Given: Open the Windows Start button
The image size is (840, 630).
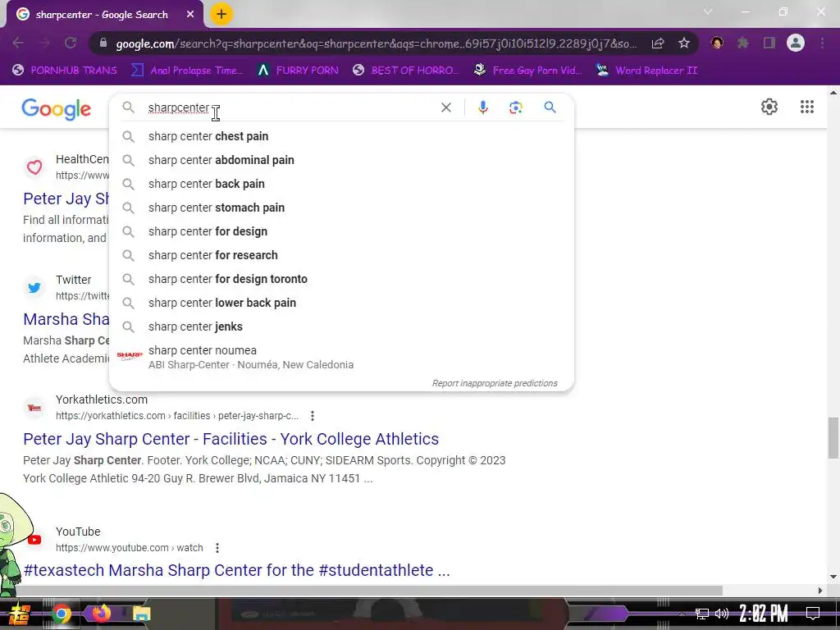Looking at the screenshot, I should pyautogui.click(x=20, y=614).
